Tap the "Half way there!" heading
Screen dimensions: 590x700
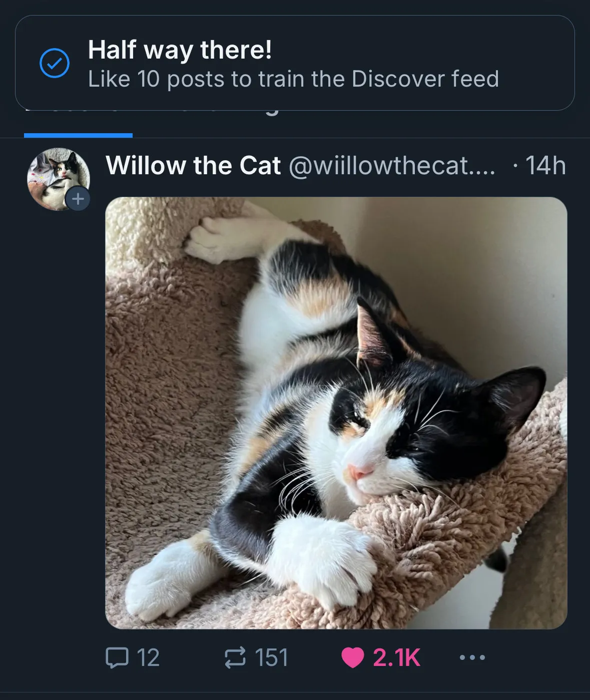tap(180, 50)
